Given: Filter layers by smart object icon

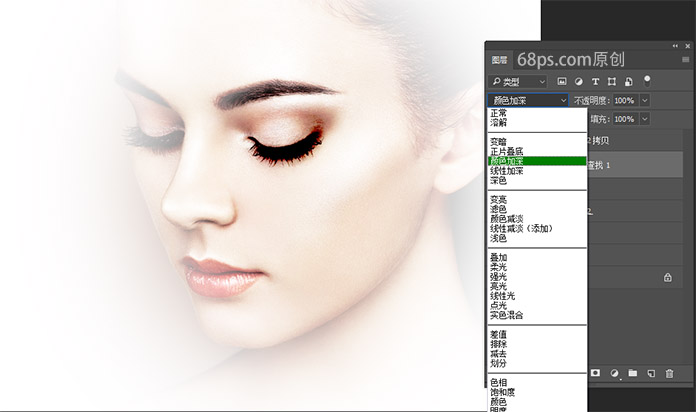Looking at the screenshot, I should pos(629,82).
